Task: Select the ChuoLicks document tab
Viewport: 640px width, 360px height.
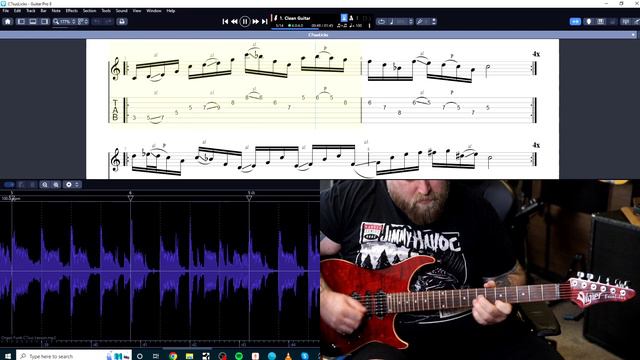Action: pyautogui.click(x=318, y=35)
